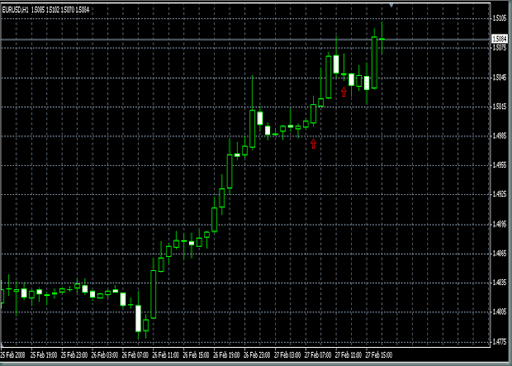Click the 1.4955 price scale label

tap(499, 165)
